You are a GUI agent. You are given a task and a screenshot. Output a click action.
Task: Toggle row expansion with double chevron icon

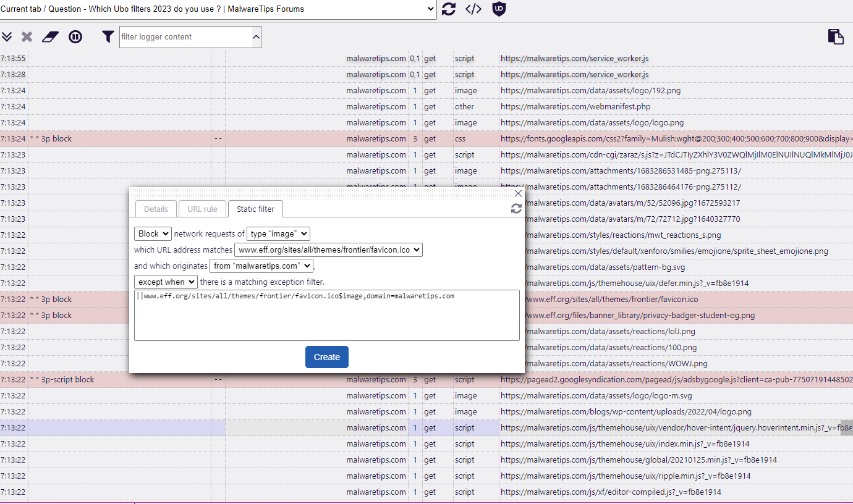click(x=7, y=37)
